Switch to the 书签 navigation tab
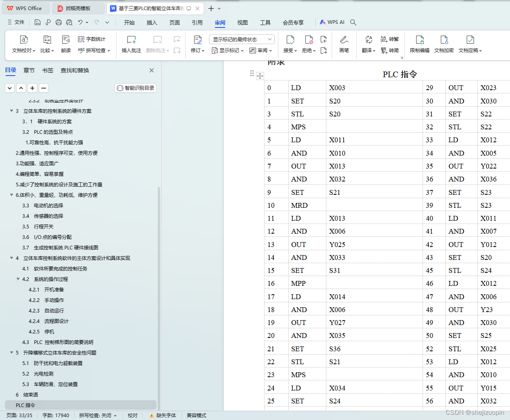510x420 pixels. (48, 70)
